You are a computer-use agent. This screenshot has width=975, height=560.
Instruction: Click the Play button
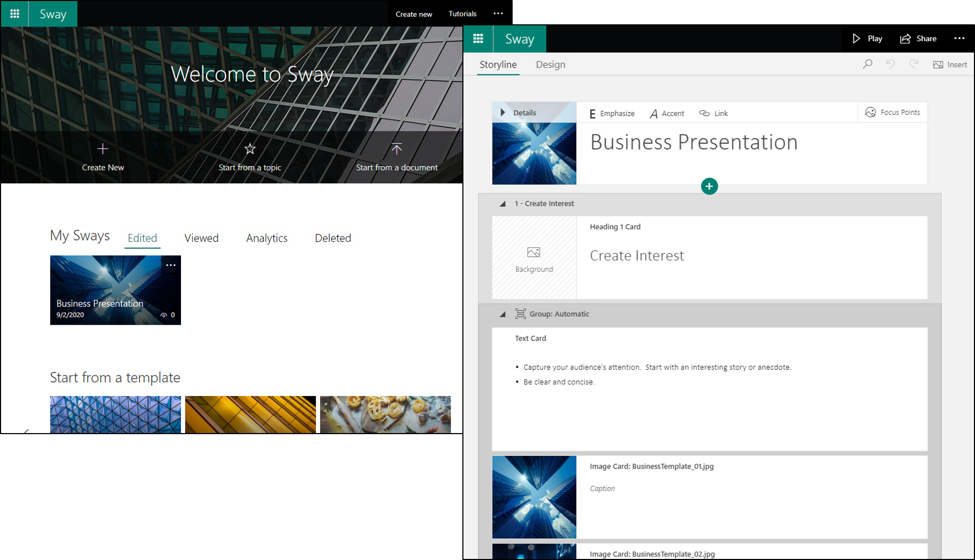tap(867, 38)
